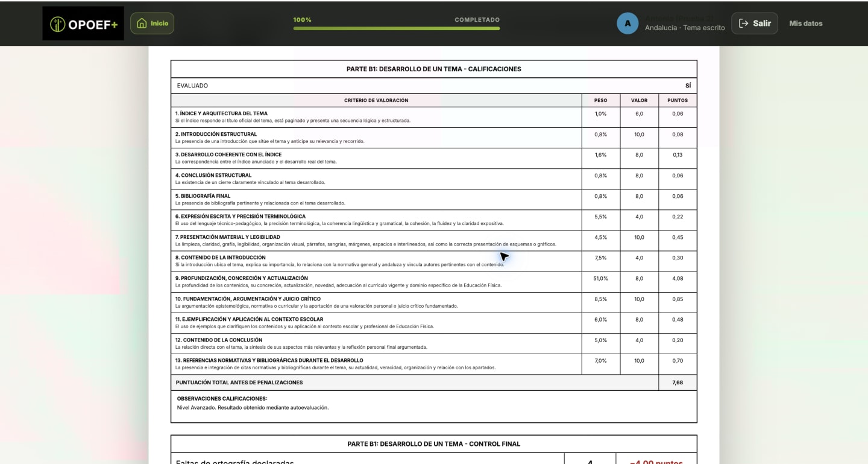Image resolution: width=868 pixels, height=464 pixels.
Task: Select criterion "9. PROFUNDIZACIÓN, CONCRECIÓN Y ACTUALIZACIÓN"
Action: pos(241,278)
